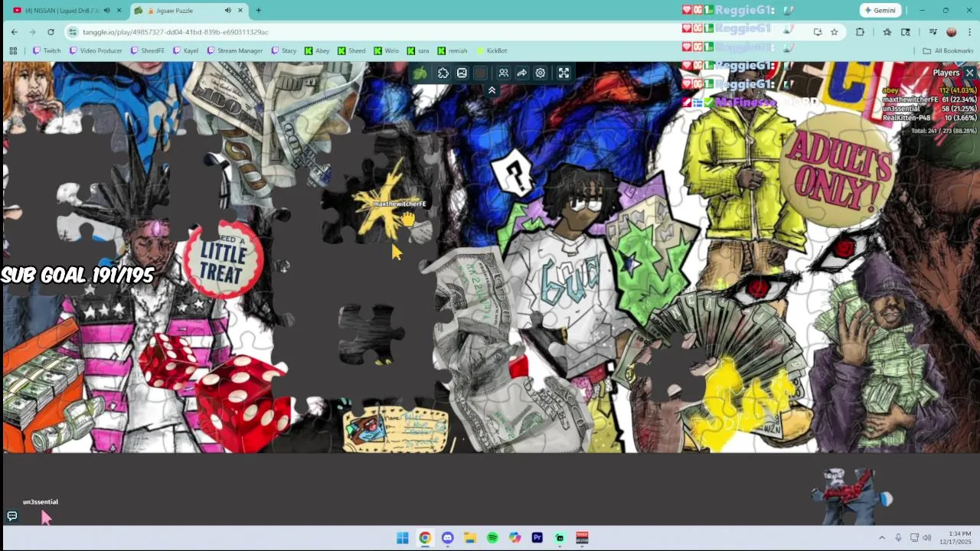Open the Kayel bookmark

tap(185, 51)
